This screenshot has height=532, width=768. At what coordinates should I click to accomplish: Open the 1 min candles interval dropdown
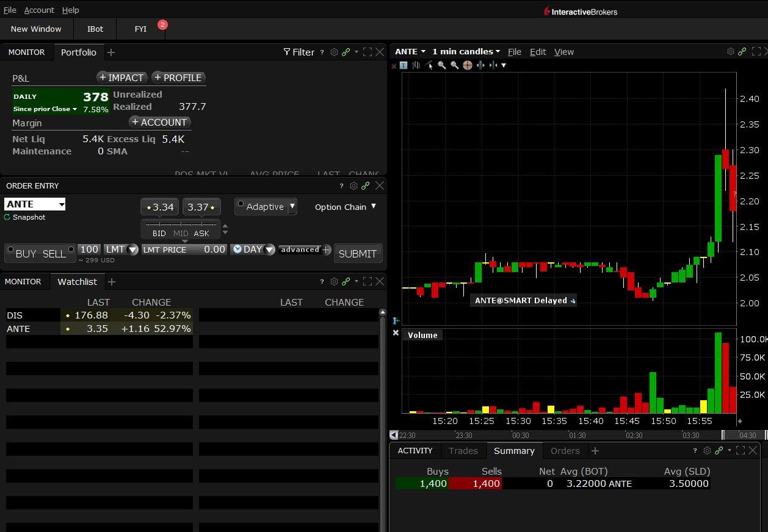coord(466,52)
